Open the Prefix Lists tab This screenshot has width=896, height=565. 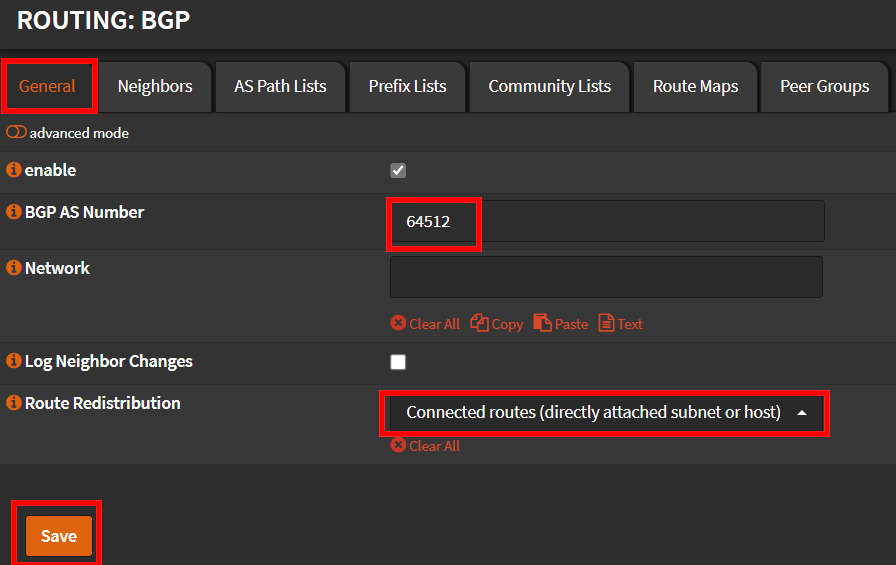(x=407, y=86)
